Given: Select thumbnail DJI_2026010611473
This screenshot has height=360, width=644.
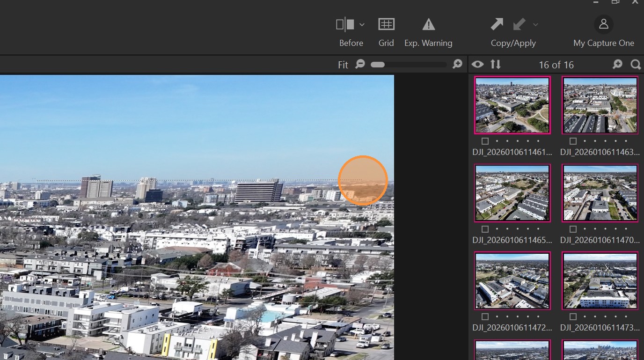Looking at the screenshot, I should (600, 280).
